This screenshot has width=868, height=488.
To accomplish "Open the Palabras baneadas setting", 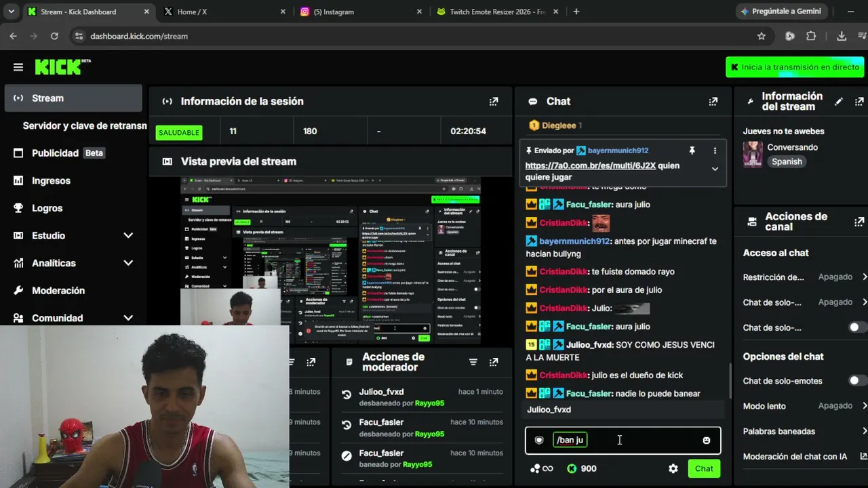I will [805, 431].
